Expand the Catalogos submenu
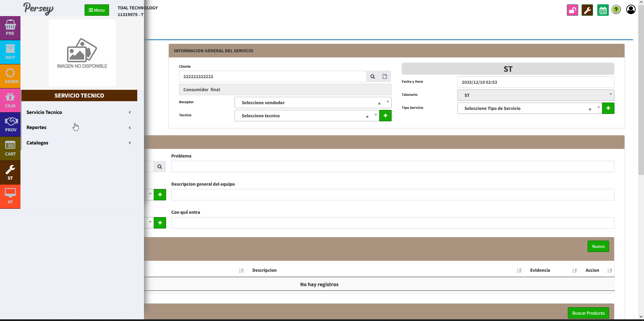The height and width of the screenshot is (321, 644). click(x=79, y=143)
